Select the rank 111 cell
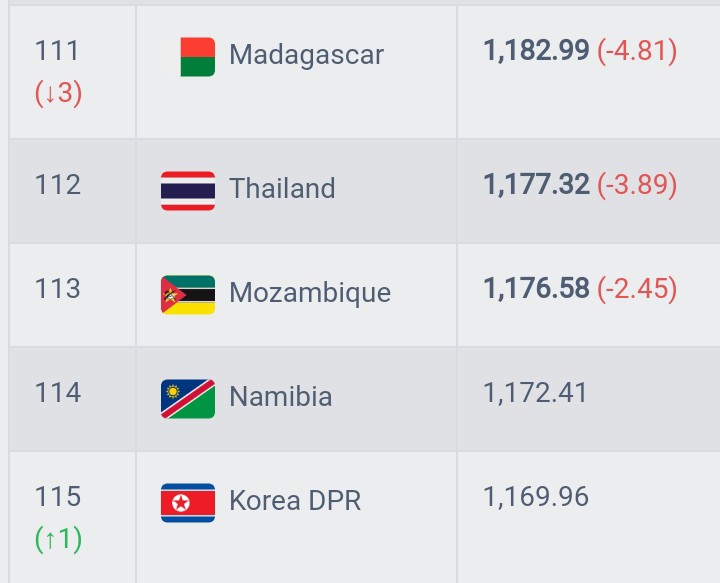This screenshot has width=720, height=583. (x=73, y=72)
